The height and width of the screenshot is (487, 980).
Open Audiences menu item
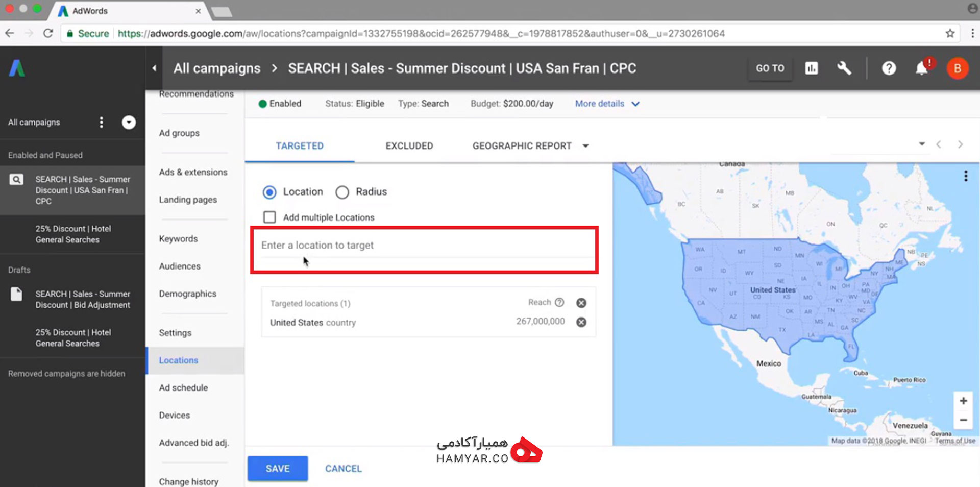click(x=180, y=266)
